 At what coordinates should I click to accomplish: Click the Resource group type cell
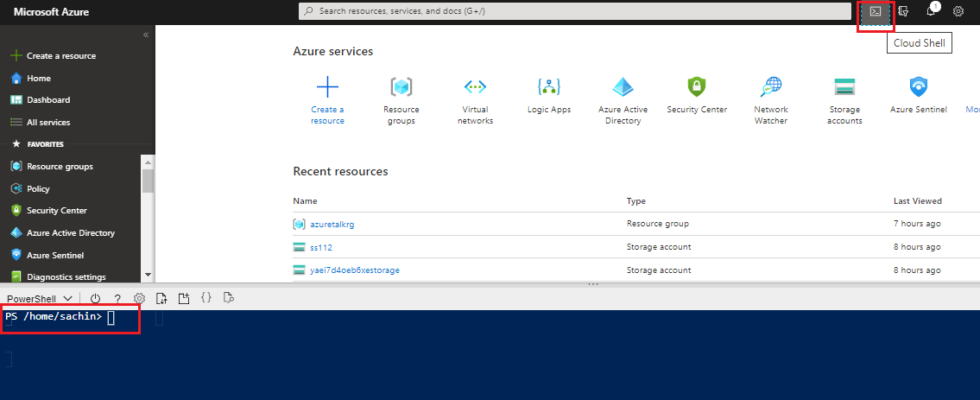[x=657, y=224]
